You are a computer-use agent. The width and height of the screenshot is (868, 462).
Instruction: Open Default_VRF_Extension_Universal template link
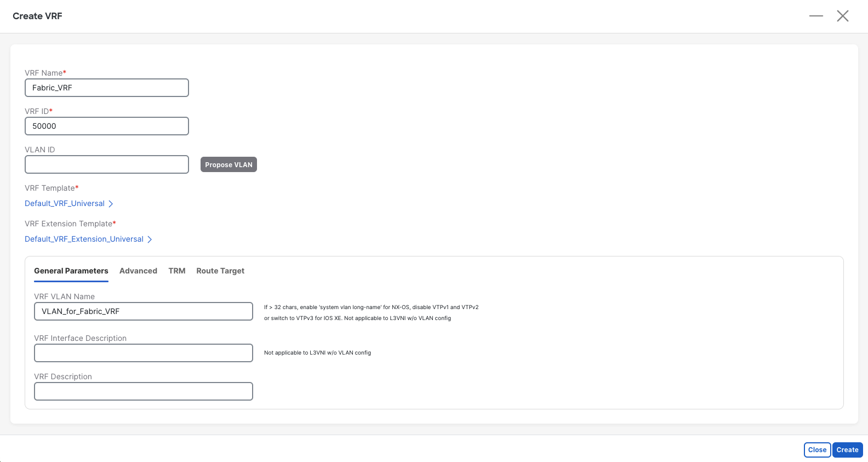(84, 239)
